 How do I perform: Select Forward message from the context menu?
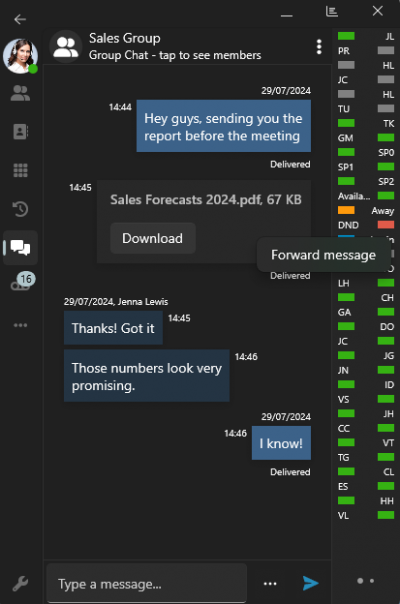tap(323, 255)
